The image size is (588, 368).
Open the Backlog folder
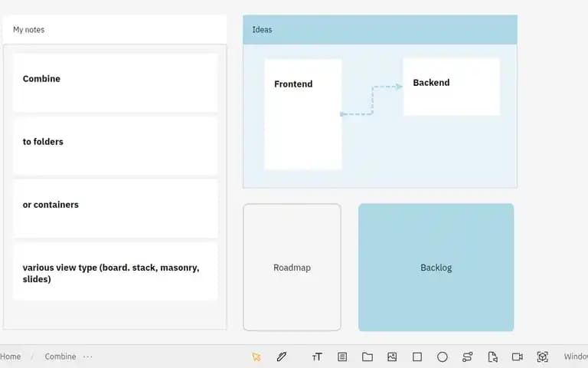(436, 268)
